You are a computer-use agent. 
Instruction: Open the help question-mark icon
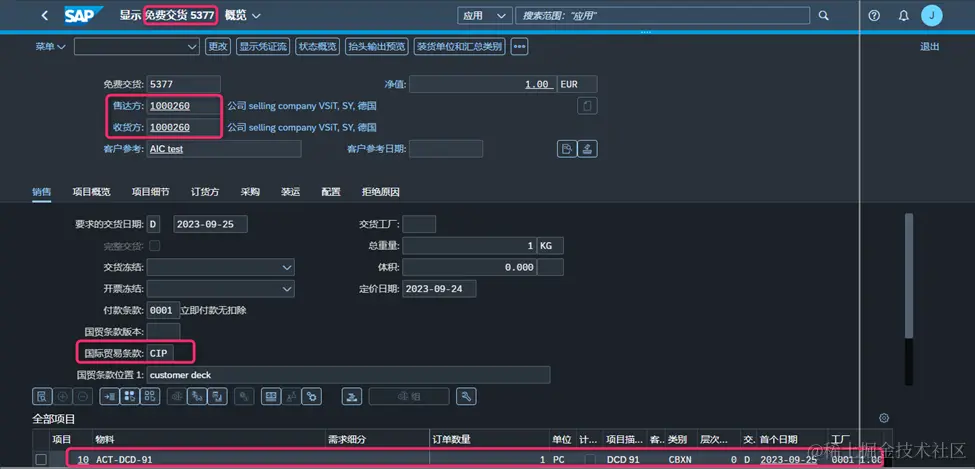[874, 16]
